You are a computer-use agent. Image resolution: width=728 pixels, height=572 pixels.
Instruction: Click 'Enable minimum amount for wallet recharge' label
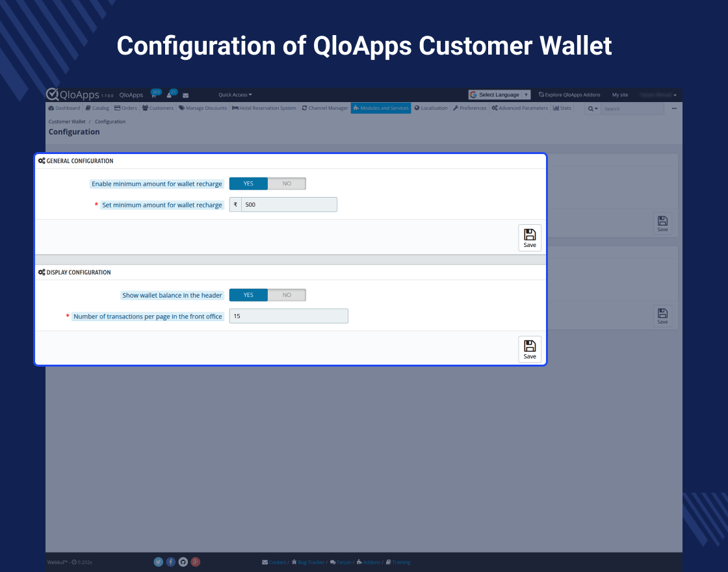pos(157,184)
